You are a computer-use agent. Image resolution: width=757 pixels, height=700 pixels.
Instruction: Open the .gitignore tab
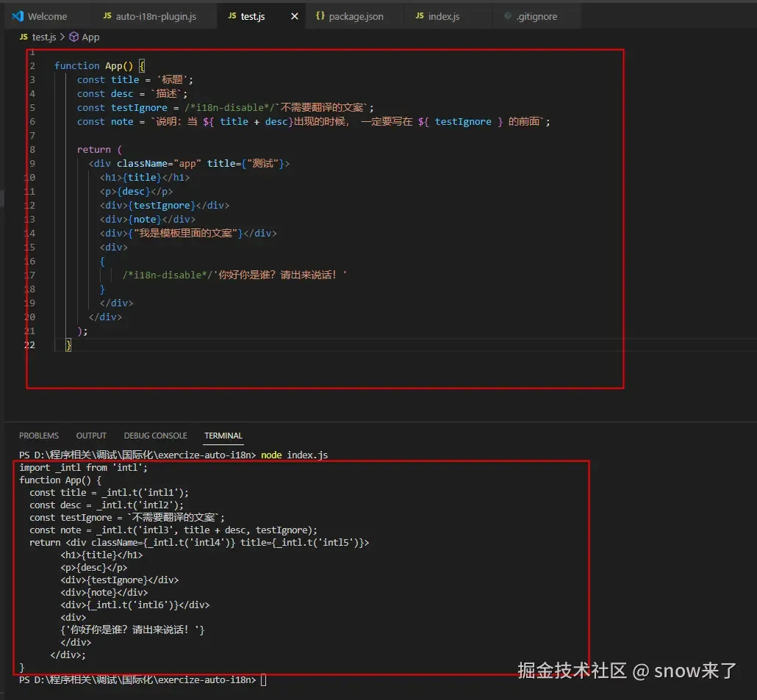pos(537,16)
